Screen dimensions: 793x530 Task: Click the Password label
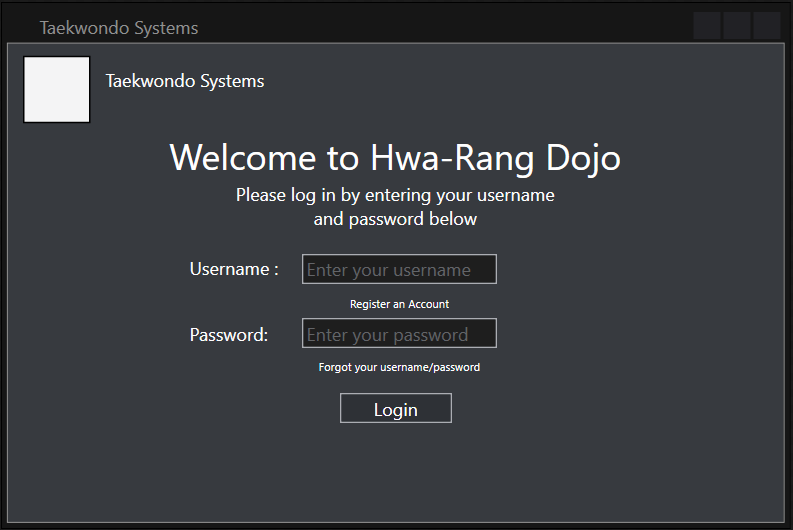pos(229,335)
